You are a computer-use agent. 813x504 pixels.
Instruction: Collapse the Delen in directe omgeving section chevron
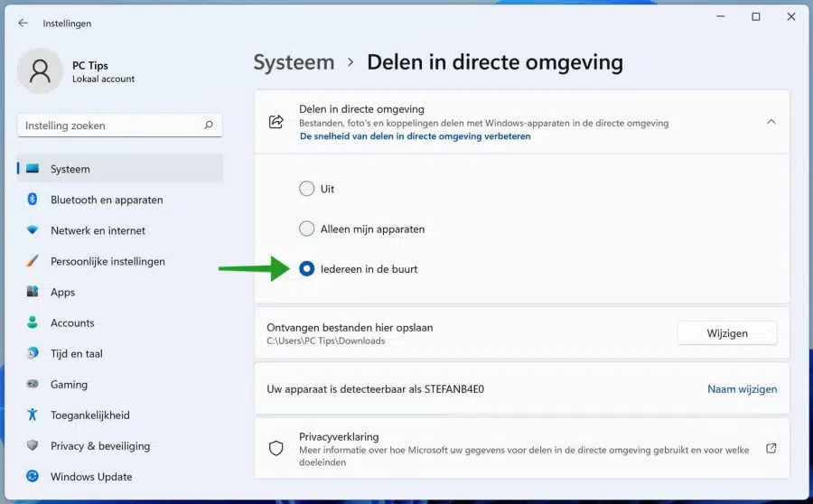771,122
